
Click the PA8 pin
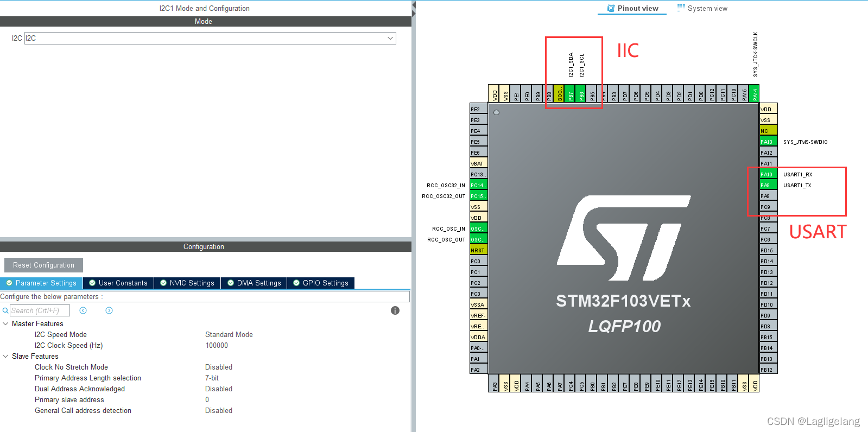pyautogui.click(x=769, y=196)
